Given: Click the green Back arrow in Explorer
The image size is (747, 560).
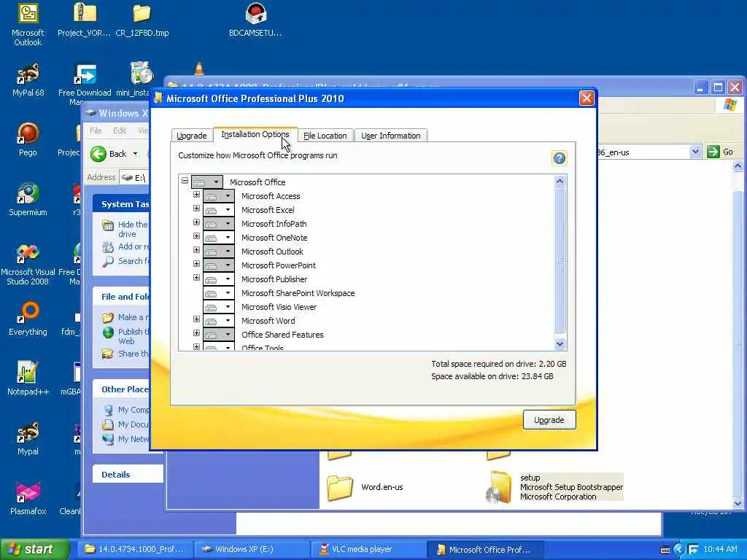Looking at the screenshot, I should pos(98,154).
